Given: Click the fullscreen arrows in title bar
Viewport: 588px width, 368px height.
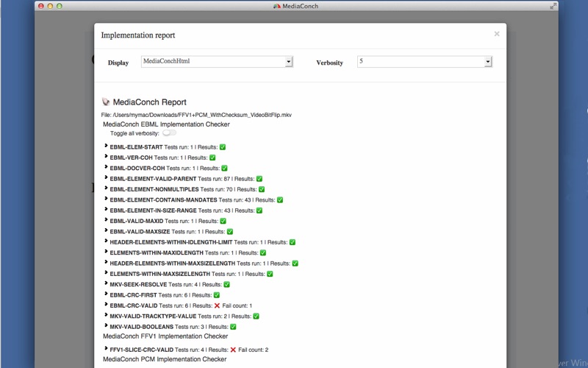Looking at the screenshot, I should [x=553, y=6].
